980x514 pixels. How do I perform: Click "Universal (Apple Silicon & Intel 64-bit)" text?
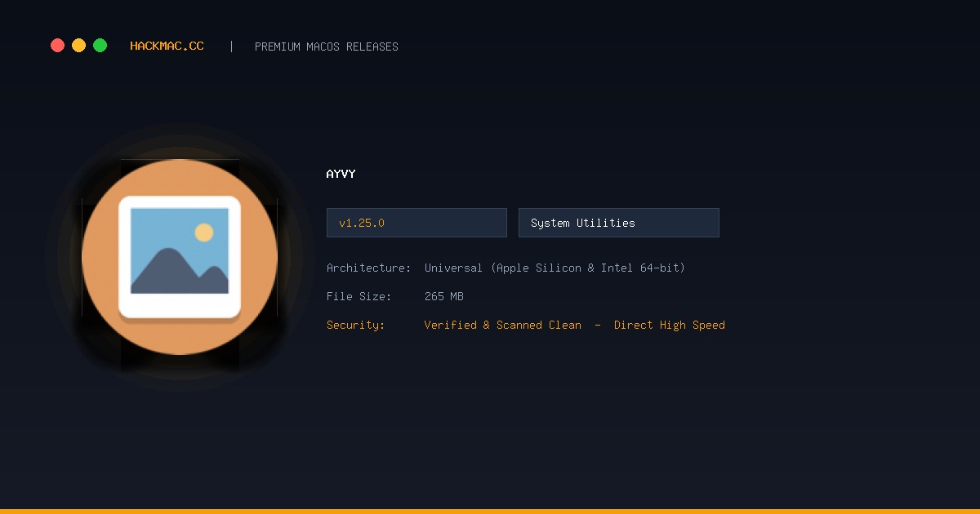555,268
